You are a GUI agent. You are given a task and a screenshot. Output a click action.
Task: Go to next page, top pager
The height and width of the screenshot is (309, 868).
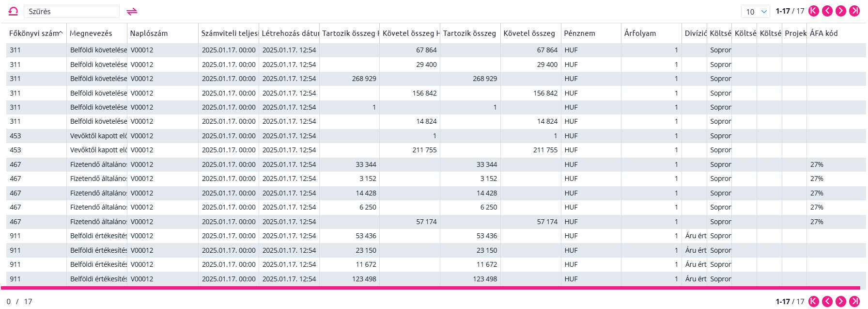[841, 11]
